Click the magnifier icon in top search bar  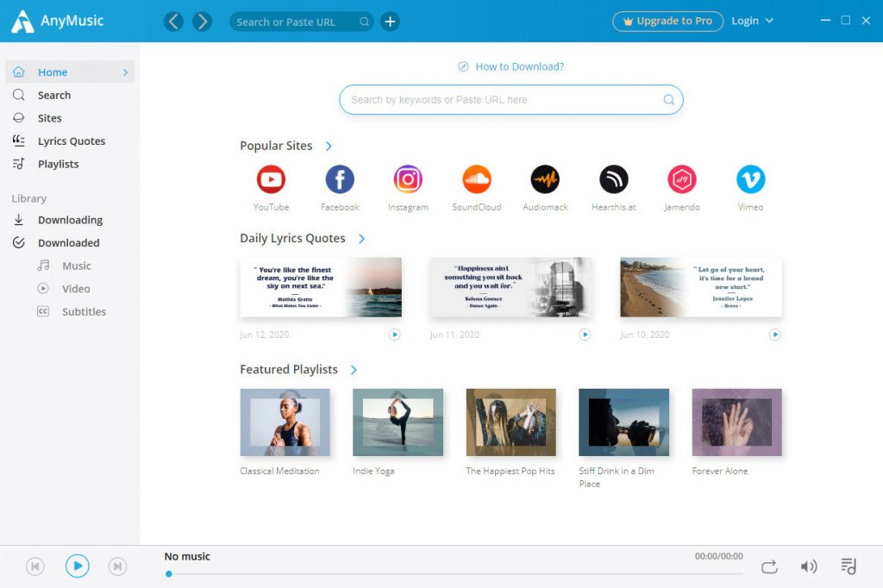(365, 22)
